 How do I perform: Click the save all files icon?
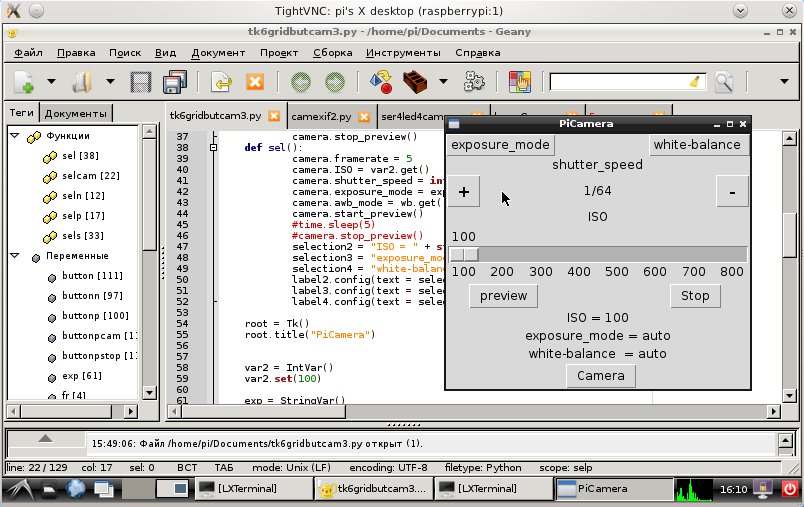[174, 82]
